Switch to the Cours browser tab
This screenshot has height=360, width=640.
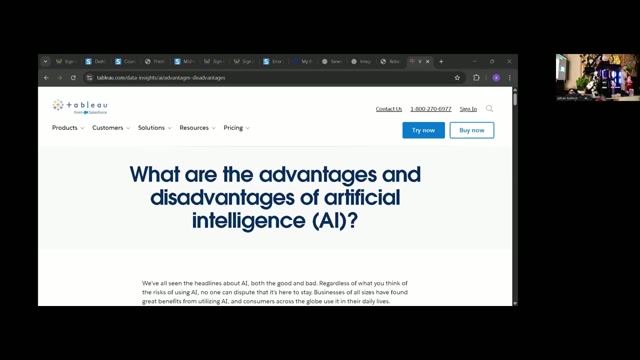(125, 62)
